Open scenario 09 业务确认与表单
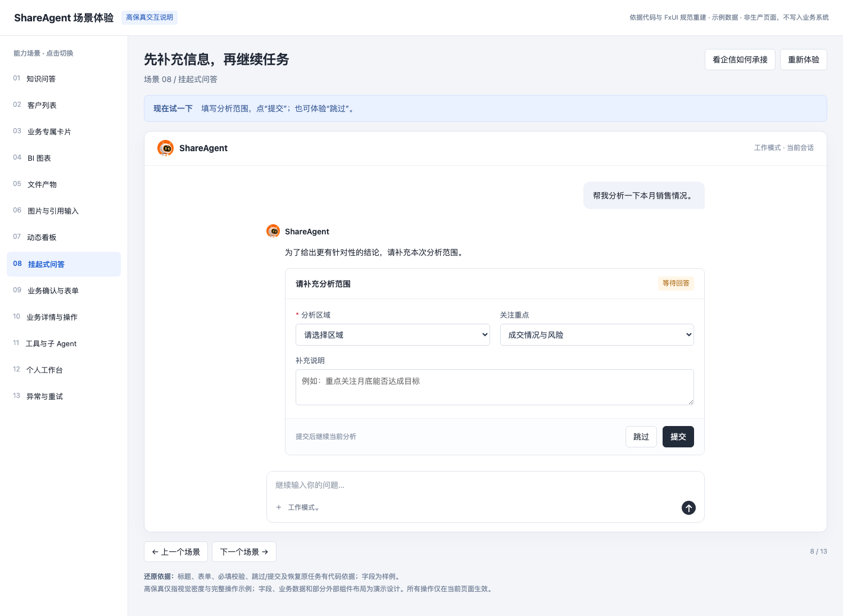 coord(64,291)
